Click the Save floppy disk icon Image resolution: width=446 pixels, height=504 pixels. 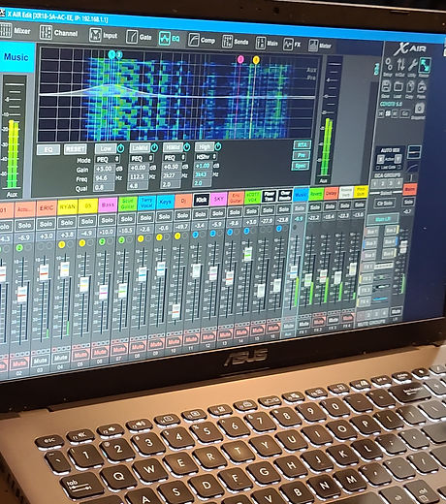tap(386, 87)
